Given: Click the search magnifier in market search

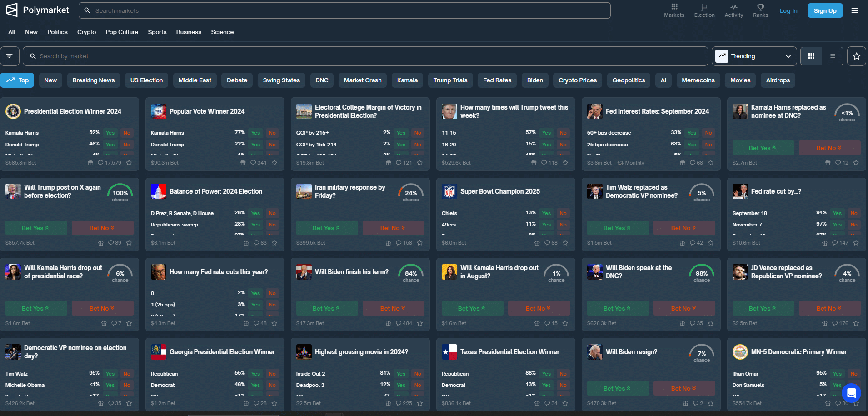Looking at the screenshot, I should click(x=33, y=56).
